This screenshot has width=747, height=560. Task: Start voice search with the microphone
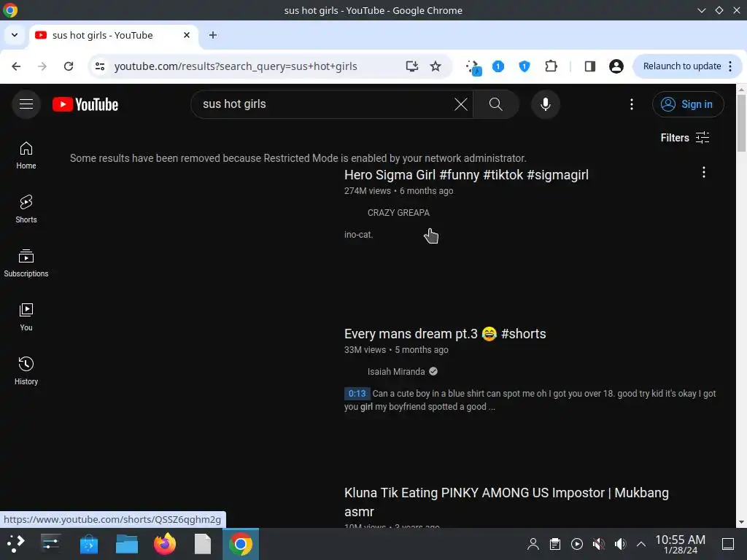click(546, 104)
